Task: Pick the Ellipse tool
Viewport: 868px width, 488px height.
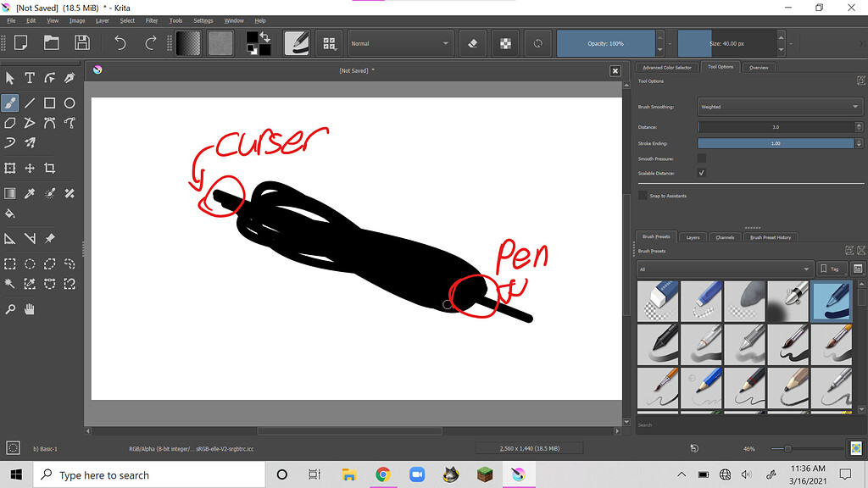Action: 69,103
